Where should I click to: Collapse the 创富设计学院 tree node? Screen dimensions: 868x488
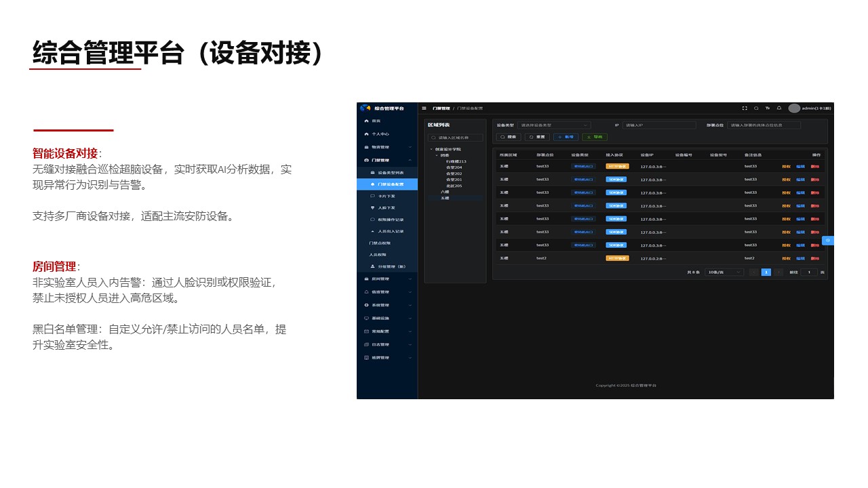tap(430, 148)
